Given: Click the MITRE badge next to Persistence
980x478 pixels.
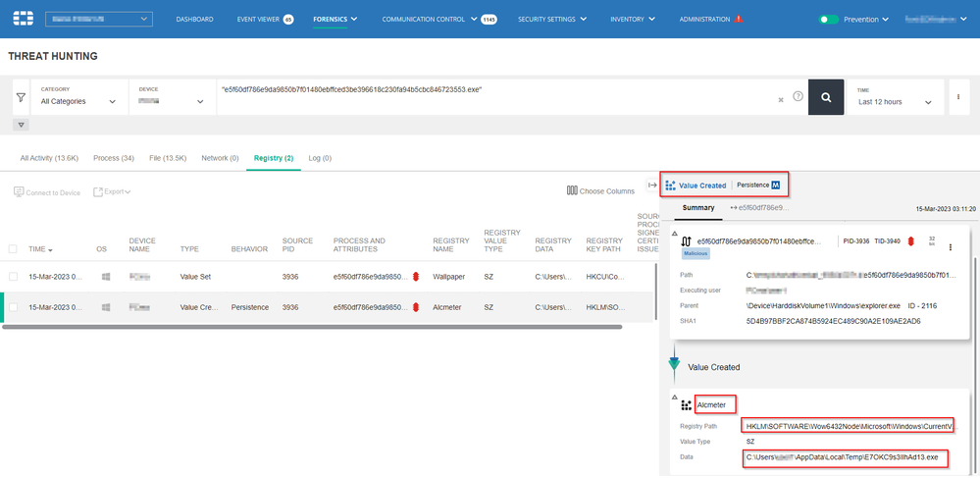Looking at the screenshot, I should [x=776, y=186].
